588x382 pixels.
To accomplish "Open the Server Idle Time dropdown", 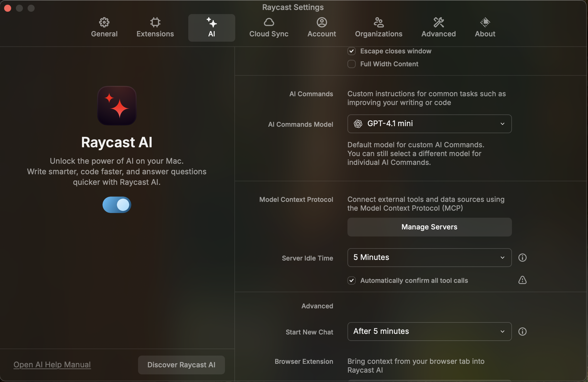I will pyautogui.click(x=429, y=258).
